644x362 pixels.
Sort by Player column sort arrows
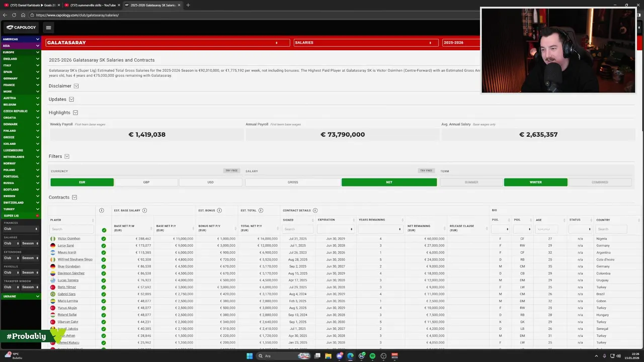(93, 220)
